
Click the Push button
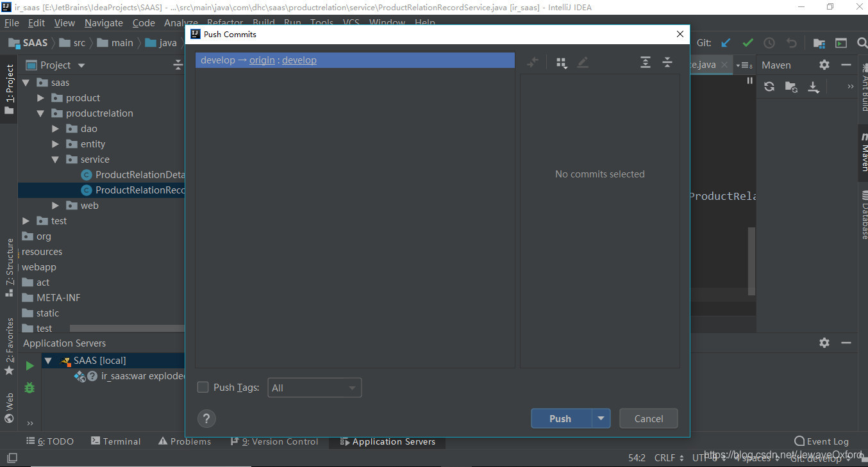[x=561, y=418]
